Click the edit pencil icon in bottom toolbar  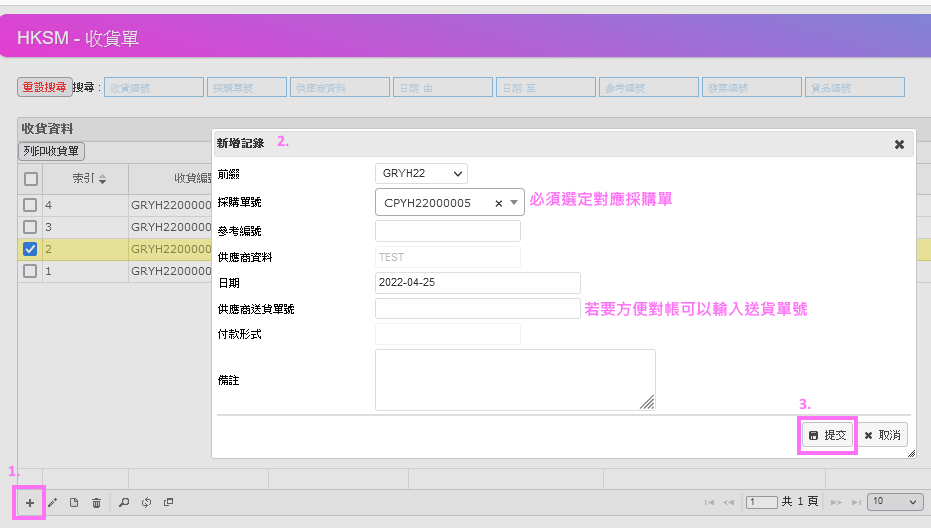coord(53,502)
